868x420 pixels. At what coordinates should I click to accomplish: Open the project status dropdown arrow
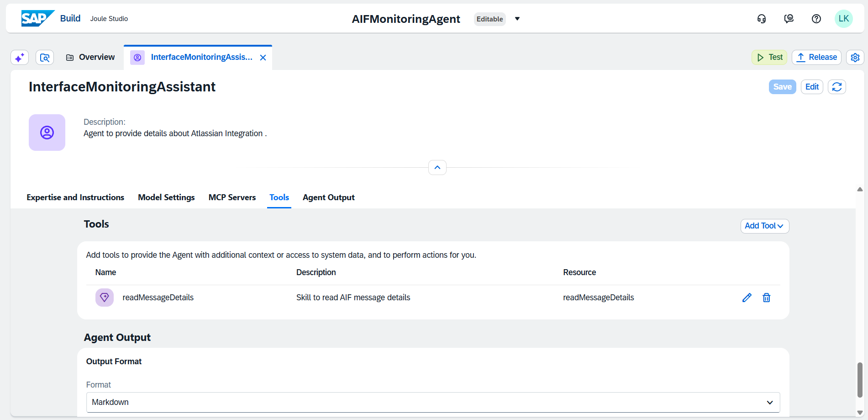[517, 19]
